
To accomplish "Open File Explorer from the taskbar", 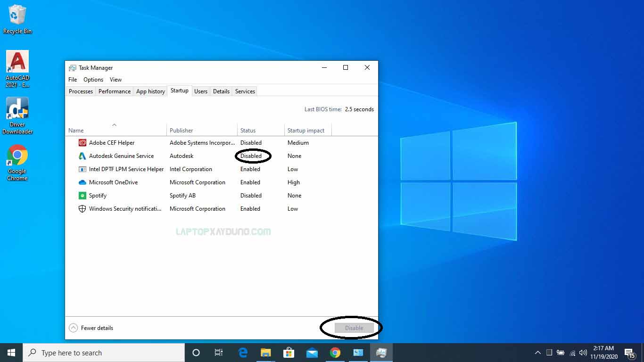I will coord(266,353).
